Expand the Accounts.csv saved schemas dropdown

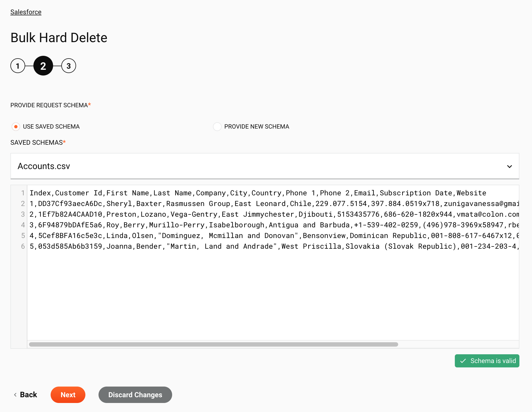click(x=510, y=166)
